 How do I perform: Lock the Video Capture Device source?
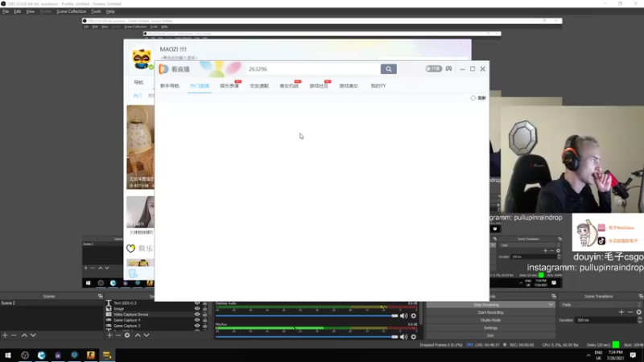click(205, 315)
